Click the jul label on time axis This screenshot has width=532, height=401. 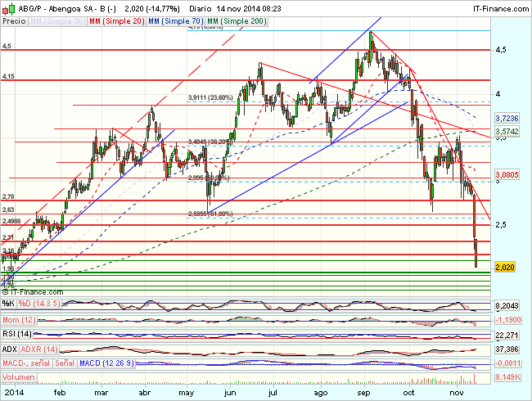pos(273,393)
